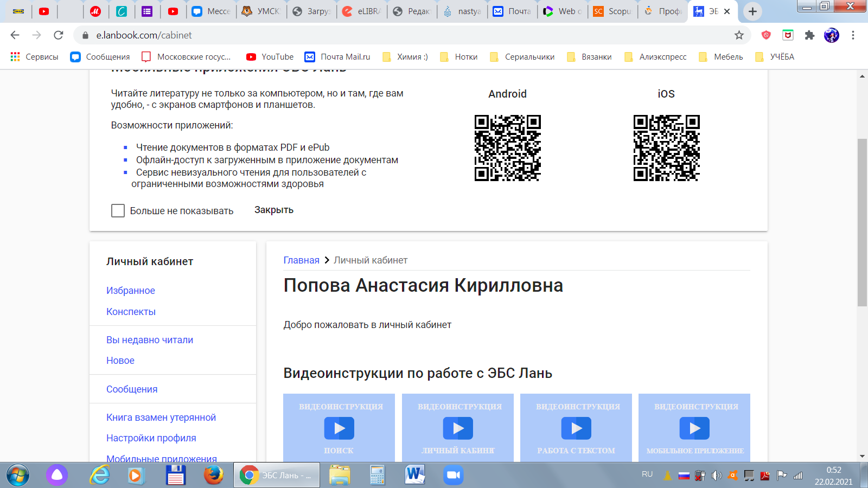
Task: Go back to previous page
Action: pyautogui.click(x=15, y=35)
